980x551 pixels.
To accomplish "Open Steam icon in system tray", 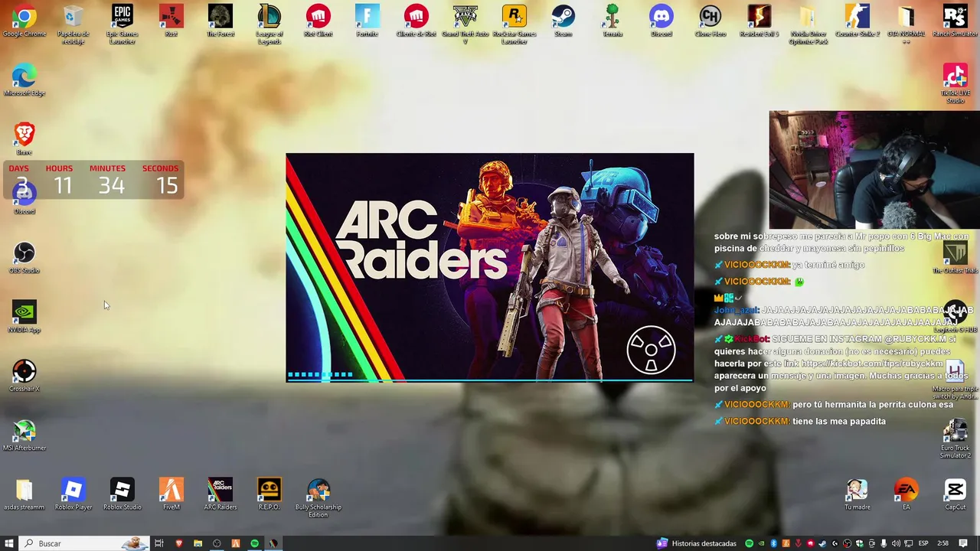I will point(822,543).
